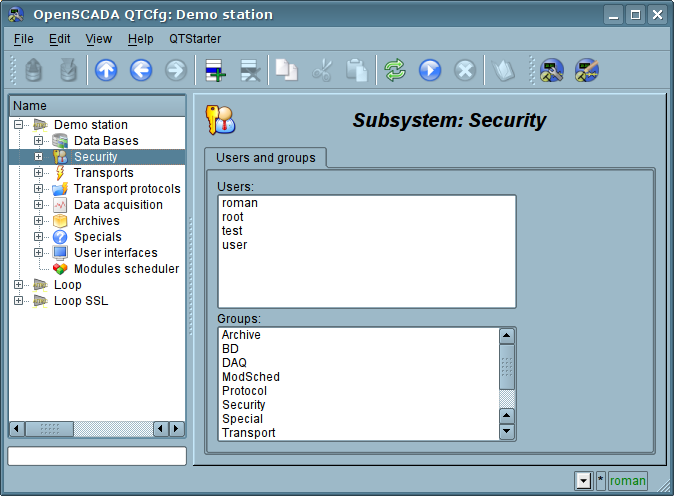Viewport: 674px width, 496px height.
Task: Click the Load from database toolbar icon
Action: pos(34,70)
